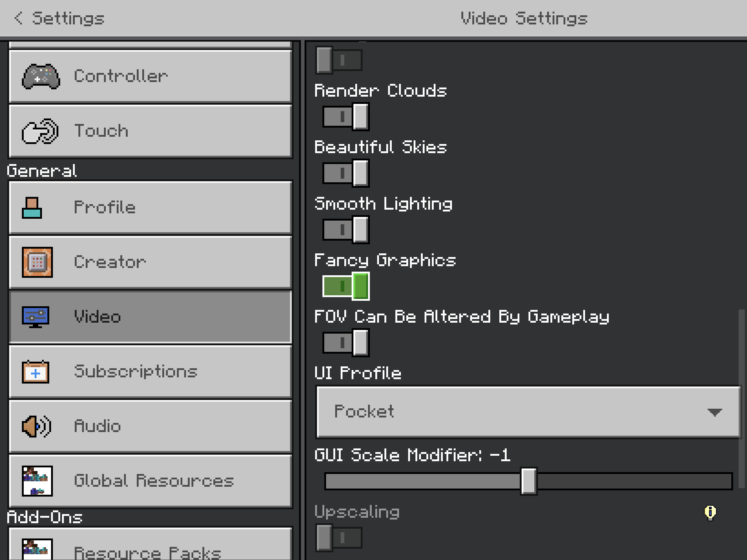
Task: Select the Video settings tab
Action: pyautogui.click(x=150, y=317)
